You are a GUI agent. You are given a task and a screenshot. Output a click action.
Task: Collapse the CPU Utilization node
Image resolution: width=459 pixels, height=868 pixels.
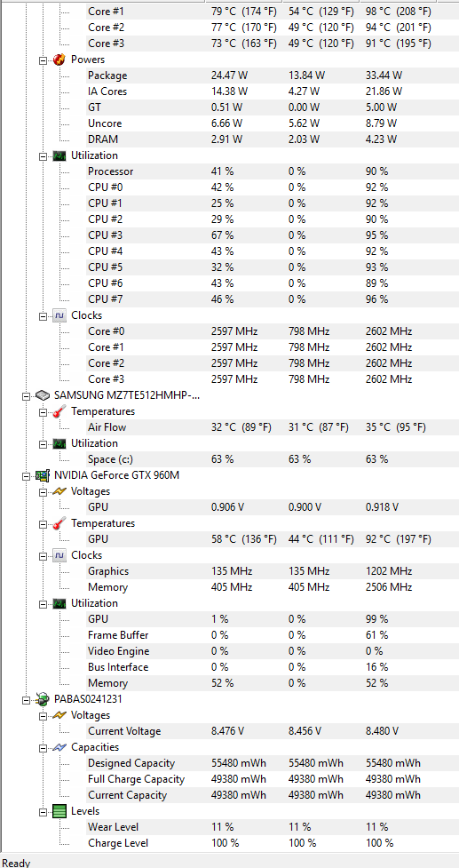point(43,156)
